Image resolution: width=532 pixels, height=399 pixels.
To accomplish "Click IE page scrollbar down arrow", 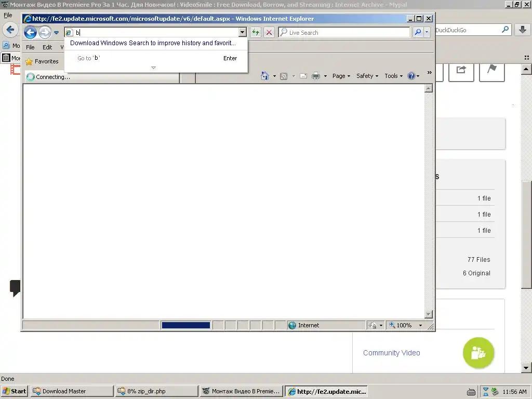I will point(429,314).
